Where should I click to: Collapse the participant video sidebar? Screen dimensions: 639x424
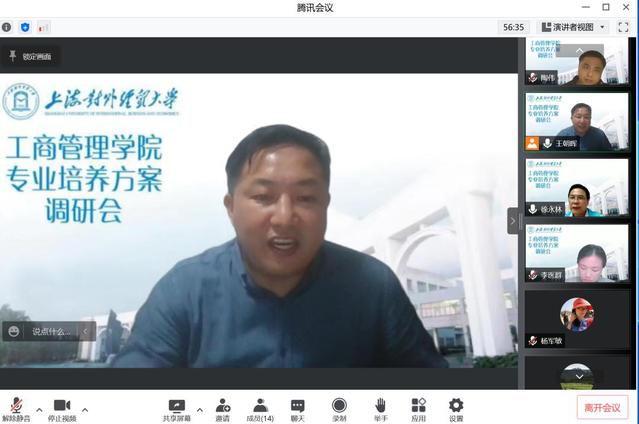click(x=514, y=220)
